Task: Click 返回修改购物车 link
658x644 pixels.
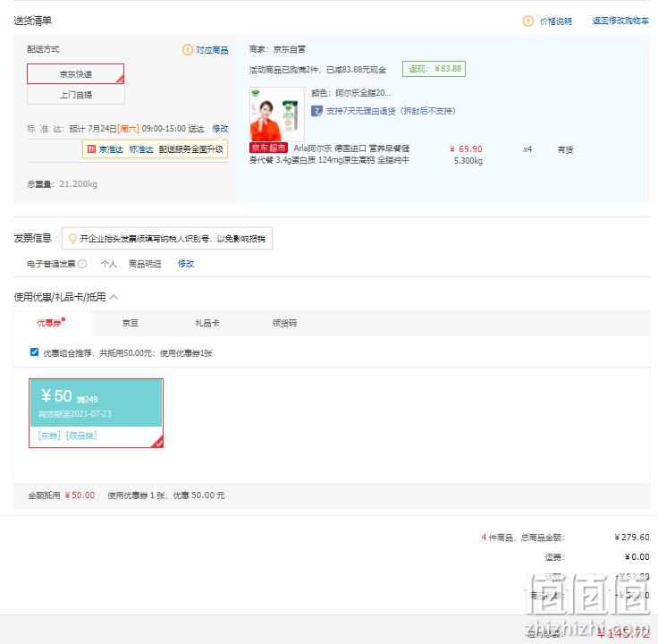Action: (x=620, y=21)
